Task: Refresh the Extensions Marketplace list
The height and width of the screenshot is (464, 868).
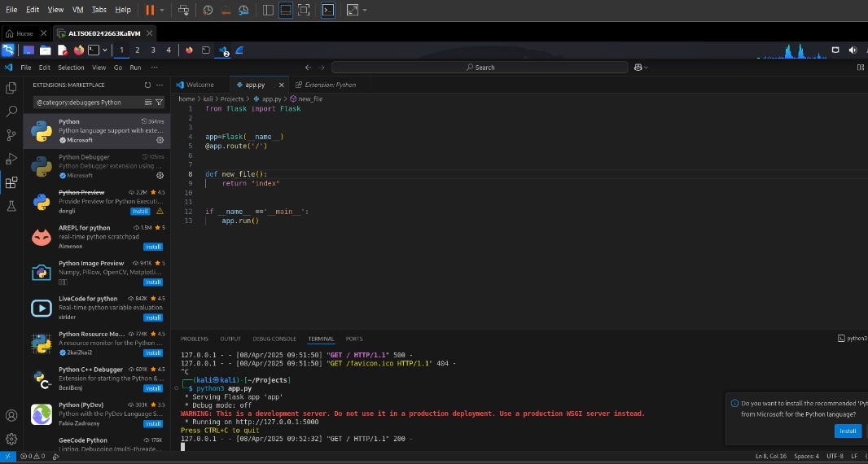Action: pyautogui.click(x=147, y=85)
